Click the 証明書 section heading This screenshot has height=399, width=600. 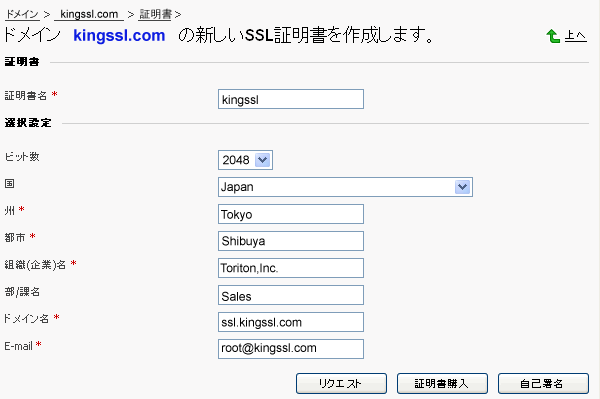click(x=22, y=62)
